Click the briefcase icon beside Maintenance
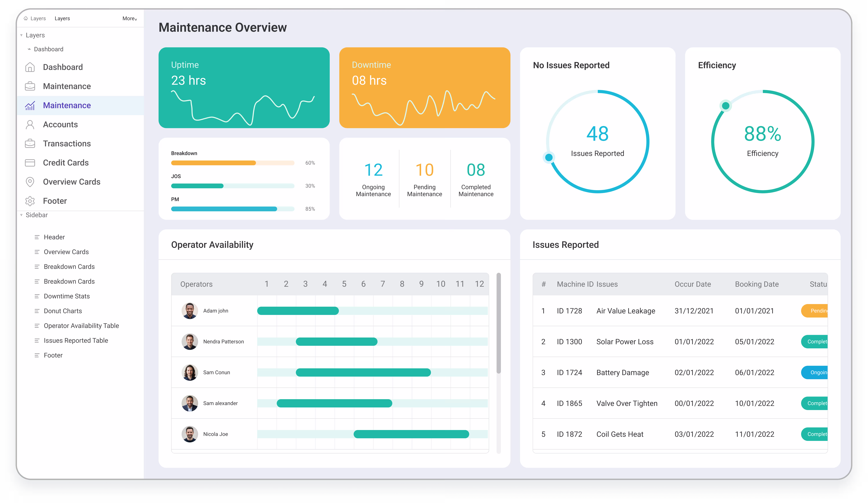Screen dimensions: 868x503 30,86
